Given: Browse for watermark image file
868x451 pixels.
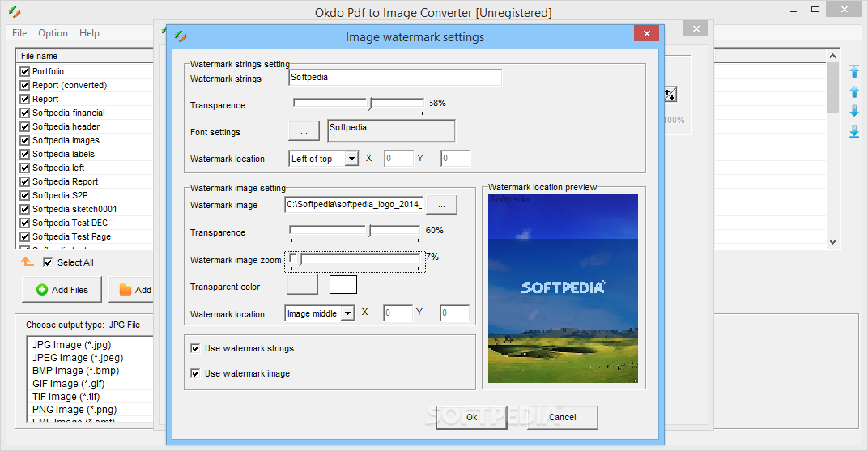Looking at the screenshot, I should click(x=442, y=204).
